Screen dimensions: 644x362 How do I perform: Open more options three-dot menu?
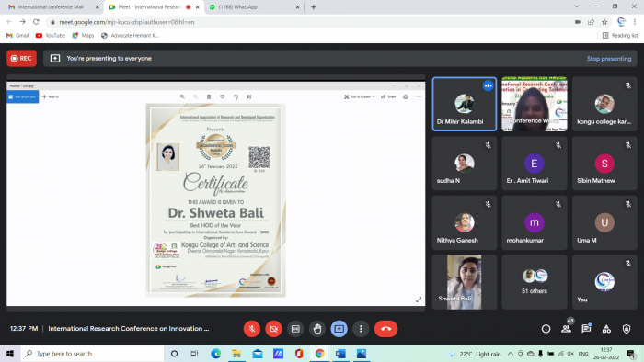coord(361,329)
